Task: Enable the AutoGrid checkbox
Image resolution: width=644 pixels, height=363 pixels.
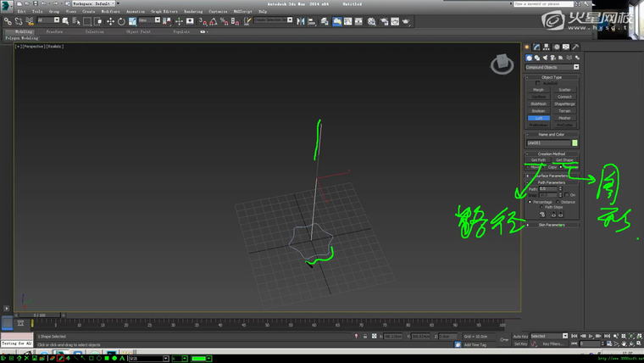Action: point(537,83)
